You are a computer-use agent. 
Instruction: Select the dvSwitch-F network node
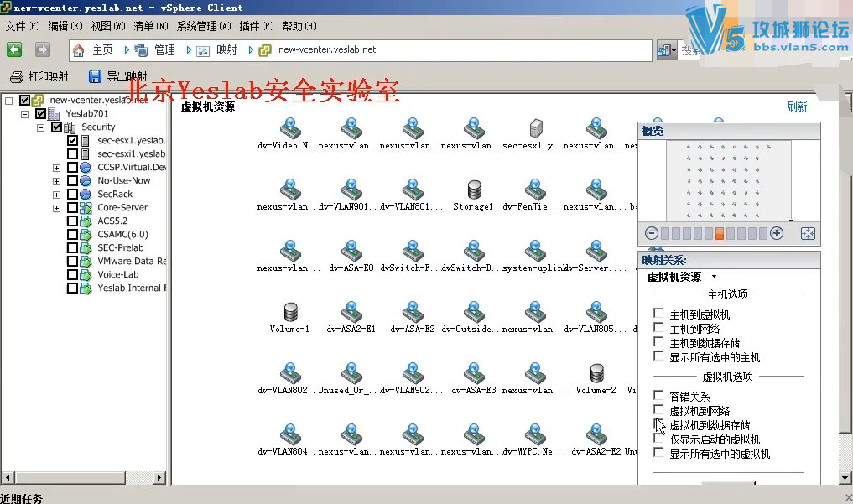click(x=413, y=251)
